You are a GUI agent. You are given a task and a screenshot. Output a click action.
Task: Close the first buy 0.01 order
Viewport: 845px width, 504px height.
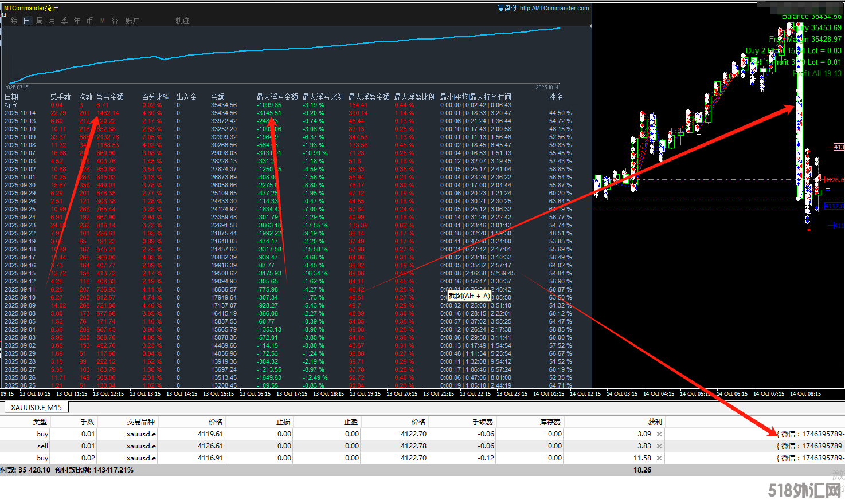pos(659,434)
